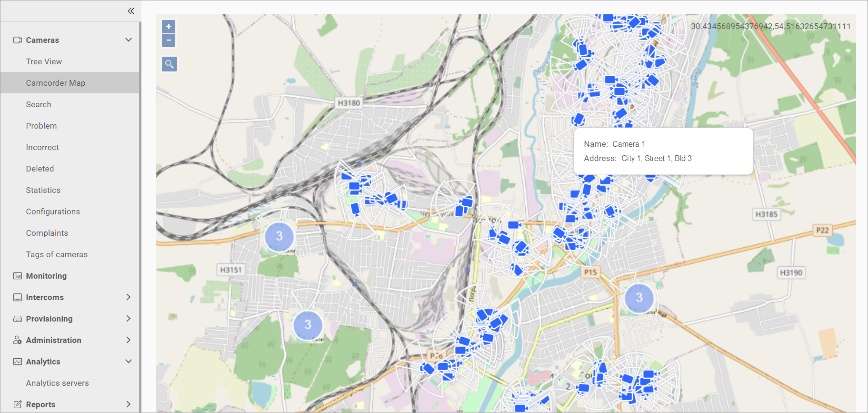Click the Administration users icon
The image size is (868, 413).
click(18, 340)
